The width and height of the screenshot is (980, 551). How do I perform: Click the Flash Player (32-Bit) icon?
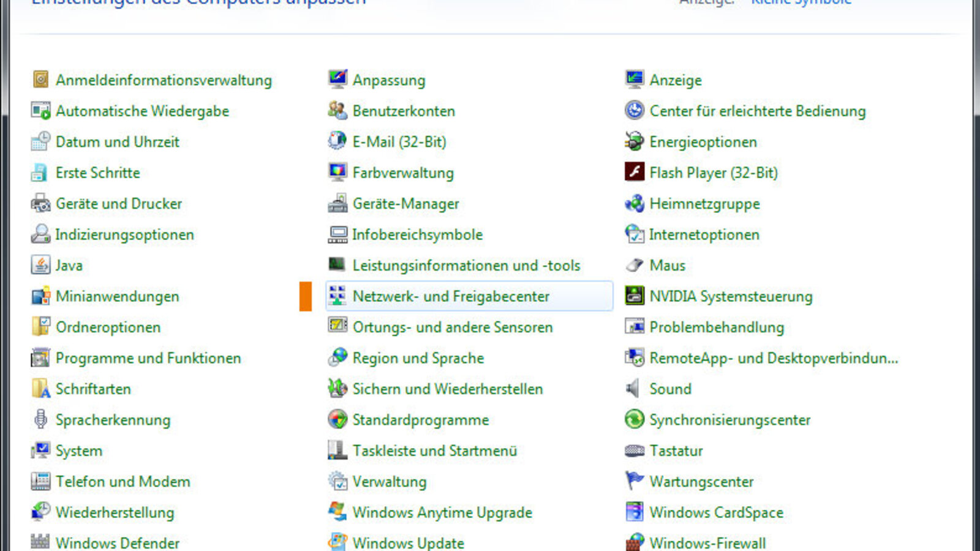pos(635,173)
